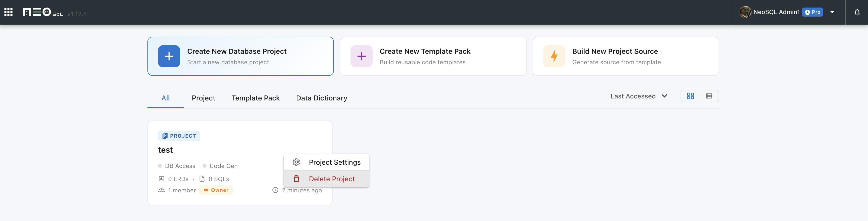Click the DB Access status indicator
The width and height of the screenshot is (868, 221).
177,166
